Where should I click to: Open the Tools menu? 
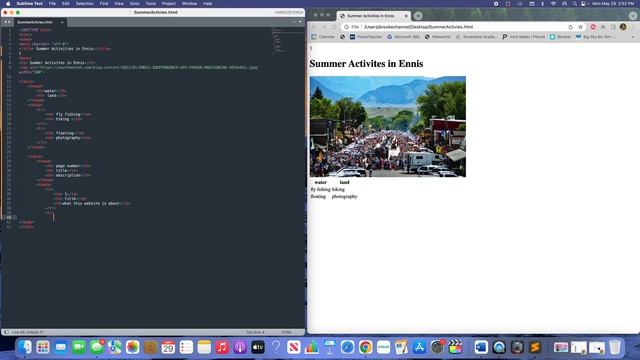coord(151,4)
